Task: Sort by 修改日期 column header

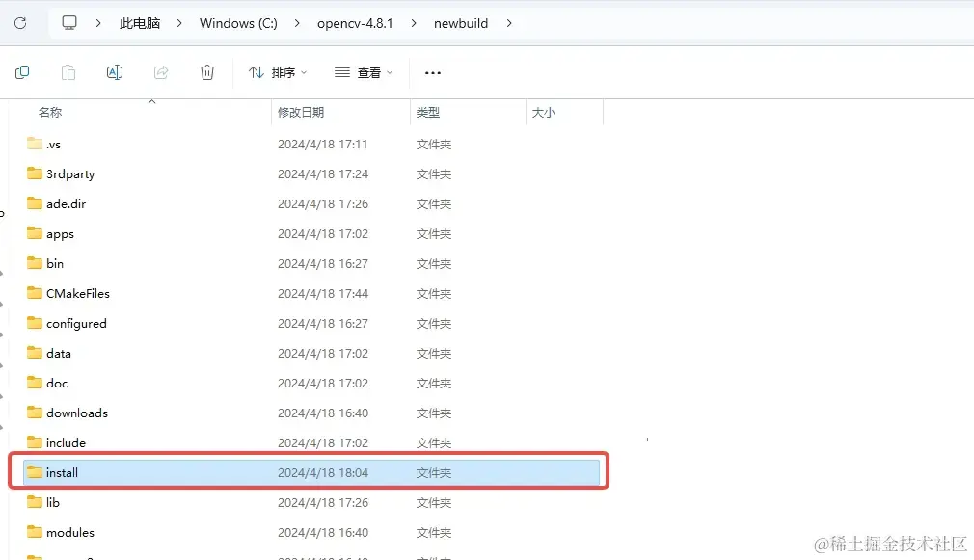Action: click(x=301, y=113)
